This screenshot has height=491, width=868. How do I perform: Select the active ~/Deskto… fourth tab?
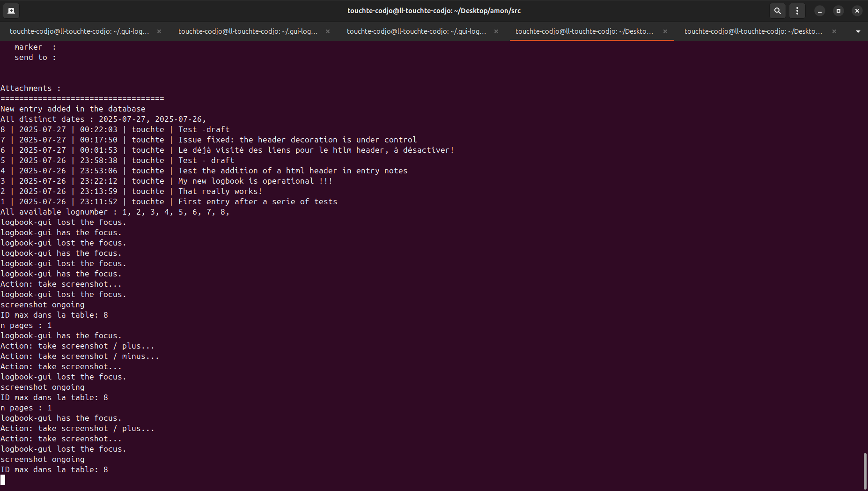(x=592, y=31)
